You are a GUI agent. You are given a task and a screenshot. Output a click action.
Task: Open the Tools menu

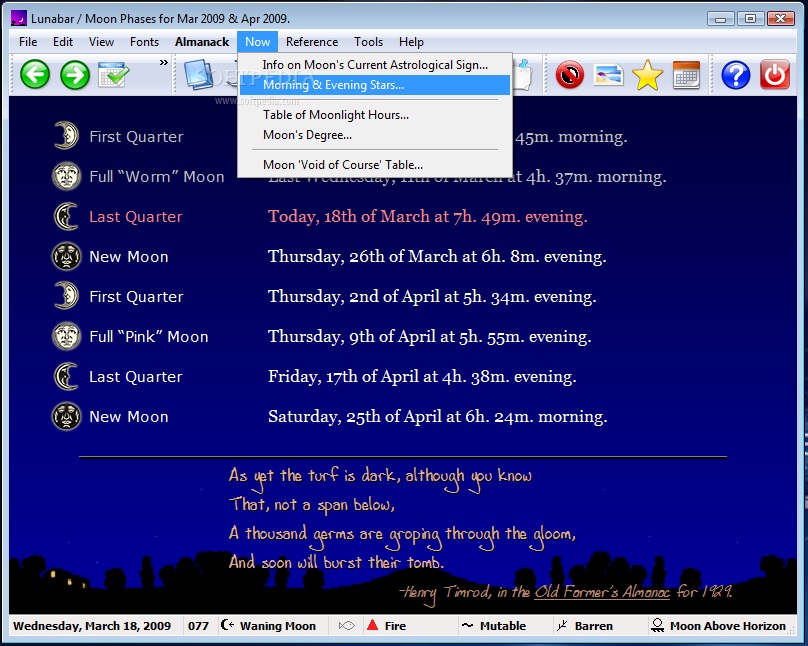coord(368,42)
